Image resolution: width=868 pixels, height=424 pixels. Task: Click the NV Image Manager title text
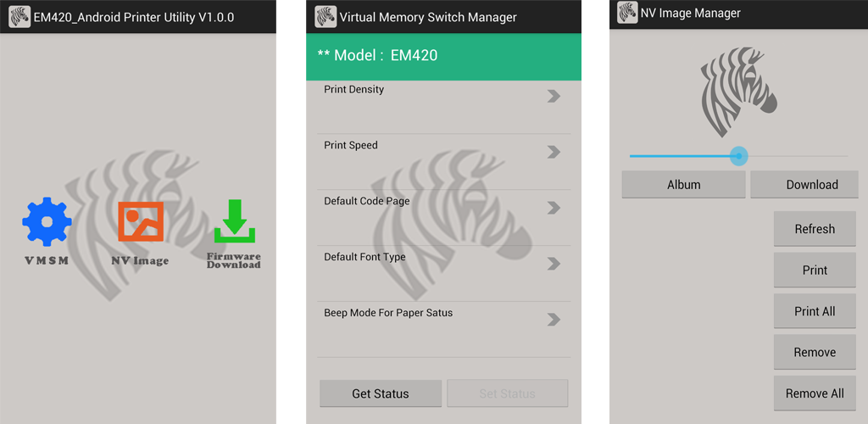click(690, 13)
